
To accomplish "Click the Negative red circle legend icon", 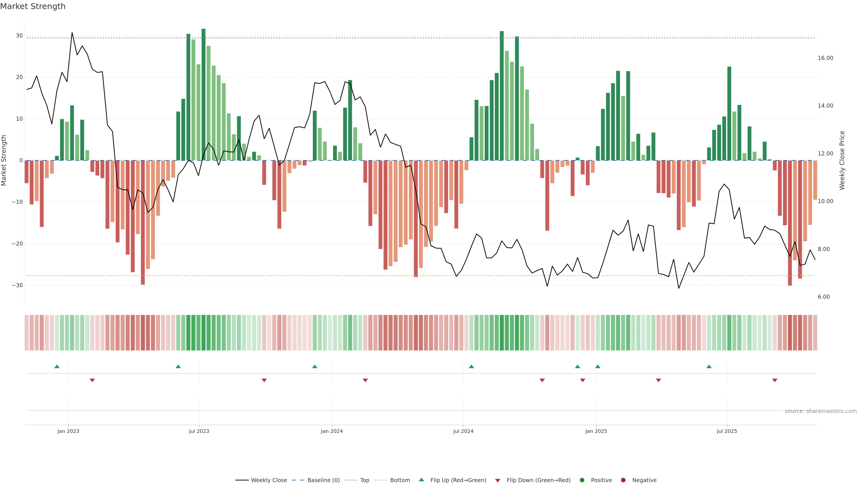I will (x=623, y=480).
